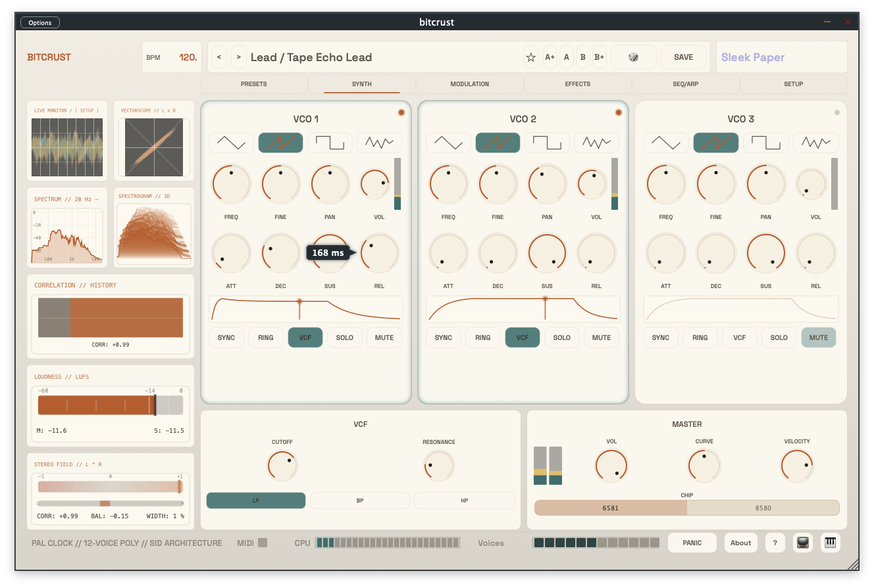Click the star icon to favorite the preset

[531, 57]
